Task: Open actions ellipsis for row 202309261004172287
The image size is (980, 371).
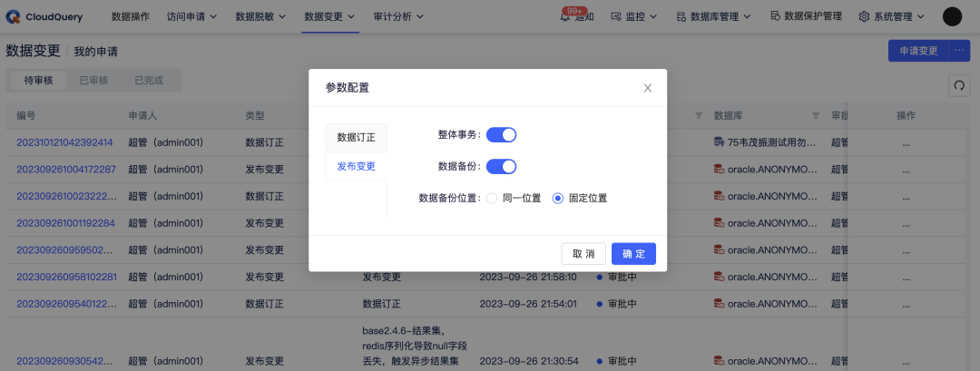Action: (906, 170)
